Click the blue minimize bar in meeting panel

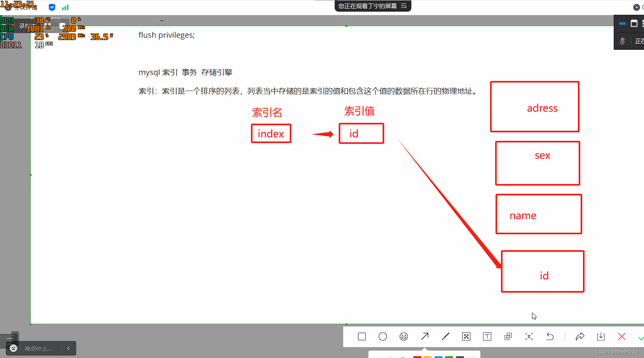[x=622, y=23]
